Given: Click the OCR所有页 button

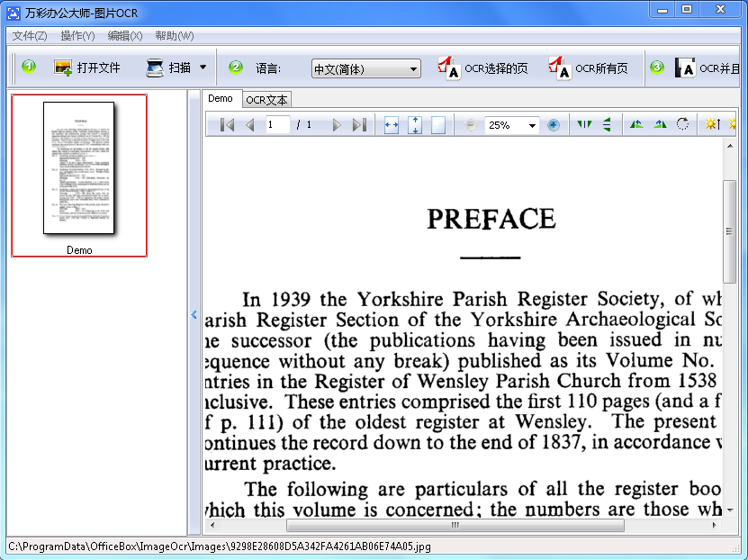Looking at the screenshot, I should click(x=589, y=68).
